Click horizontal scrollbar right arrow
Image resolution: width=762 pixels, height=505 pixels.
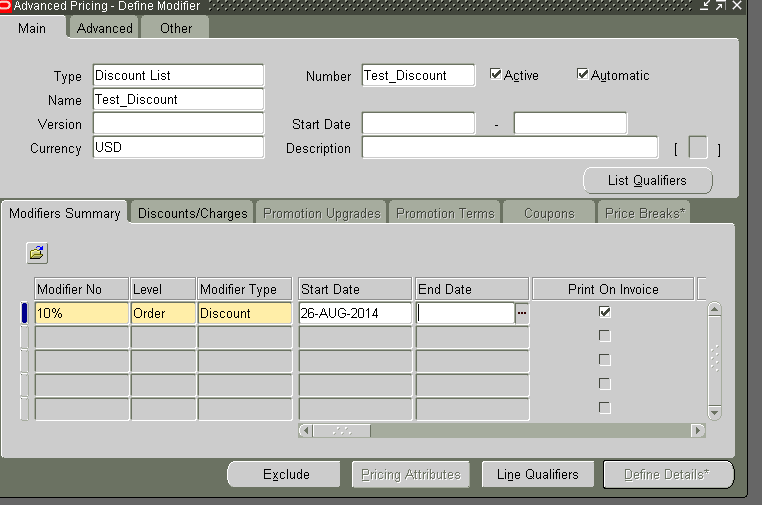[x=698, y=431]
